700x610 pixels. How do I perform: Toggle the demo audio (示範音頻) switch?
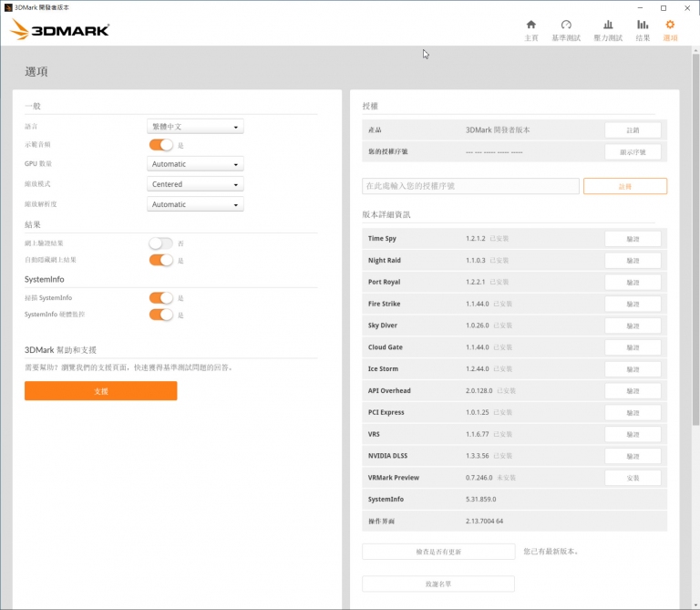point(160,145)
